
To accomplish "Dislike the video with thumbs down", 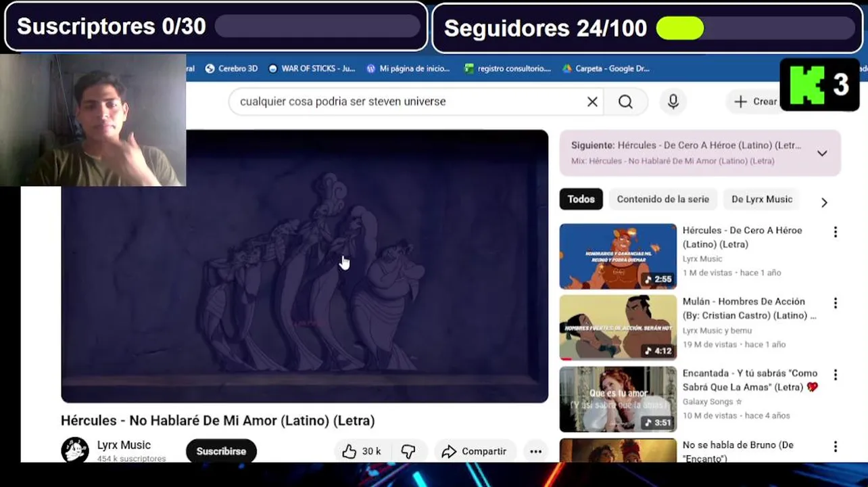I will (408, 451).
